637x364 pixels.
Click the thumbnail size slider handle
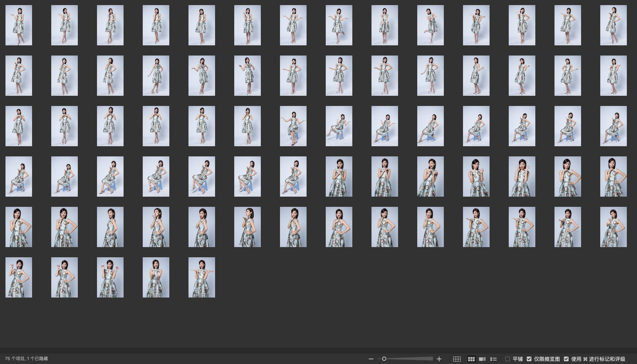(384, 359)
